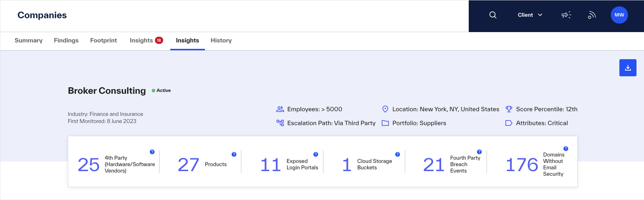Click the Companies page title
644x200 pixels.
tap(42, 15)
